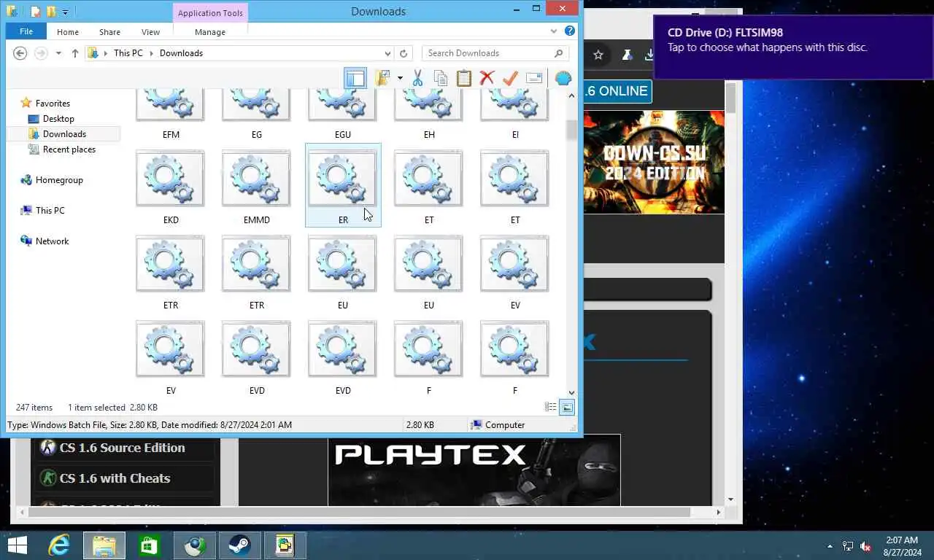This screenshot has width=934, height=560.
Task: Click the EH file label
Action: click(429, 135)
